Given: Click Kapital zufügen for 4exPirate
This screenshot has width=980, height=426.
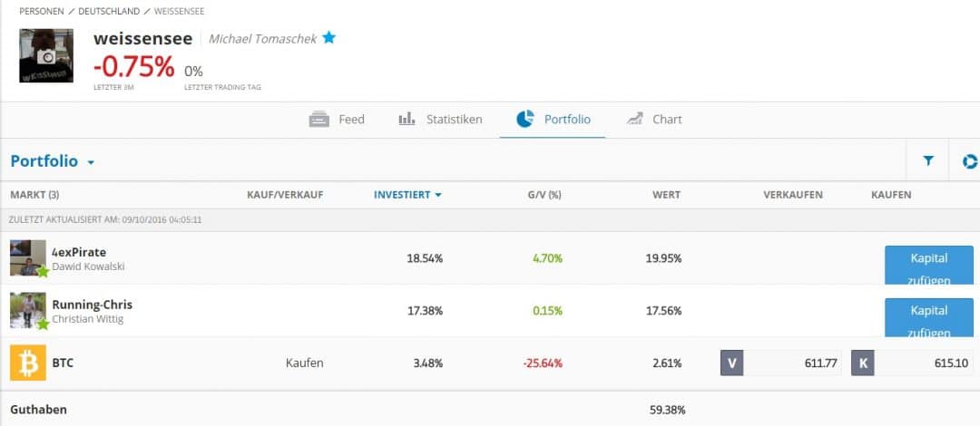Looking at the screenshot, I should [x=928, y=265].
